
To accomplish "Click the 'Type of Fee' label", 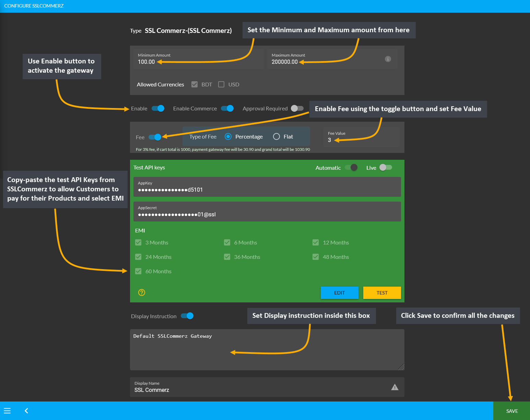I will point(203,136).
